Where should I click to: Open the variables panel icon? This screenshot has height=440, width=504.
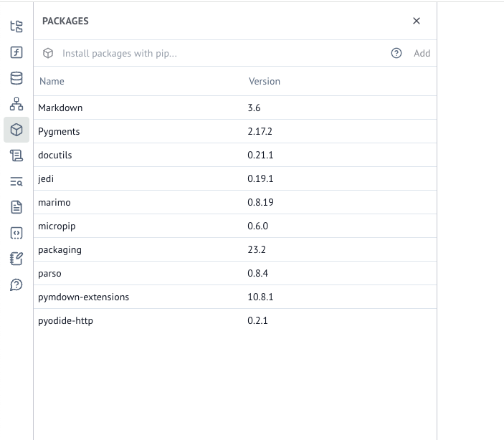[x=16, y=52]
